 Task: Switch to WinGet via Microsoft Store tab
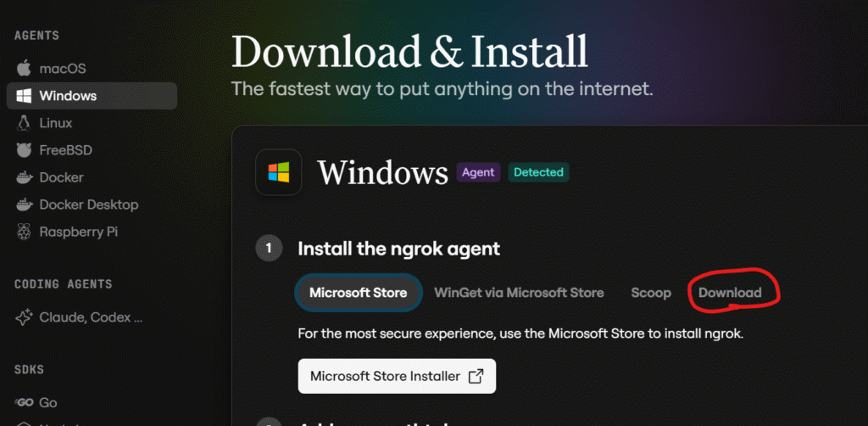[x=519, y=293]
